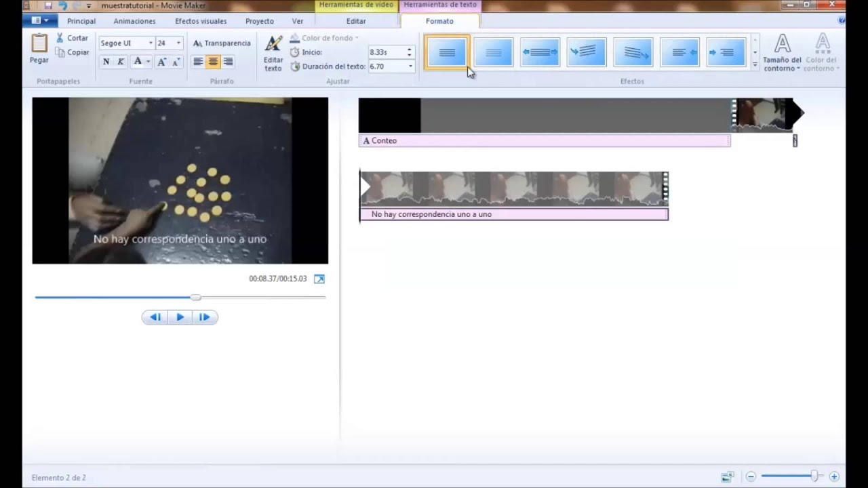Align text left
The height and width of the screenshot is (488, 868).
point(198,62)
